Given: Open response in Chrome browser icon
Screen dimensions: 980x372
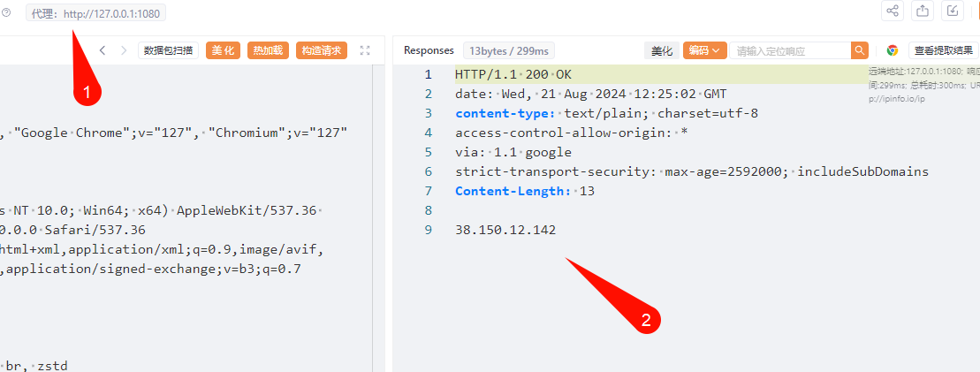Looking at the screenshot, I should tap(893, 50).
